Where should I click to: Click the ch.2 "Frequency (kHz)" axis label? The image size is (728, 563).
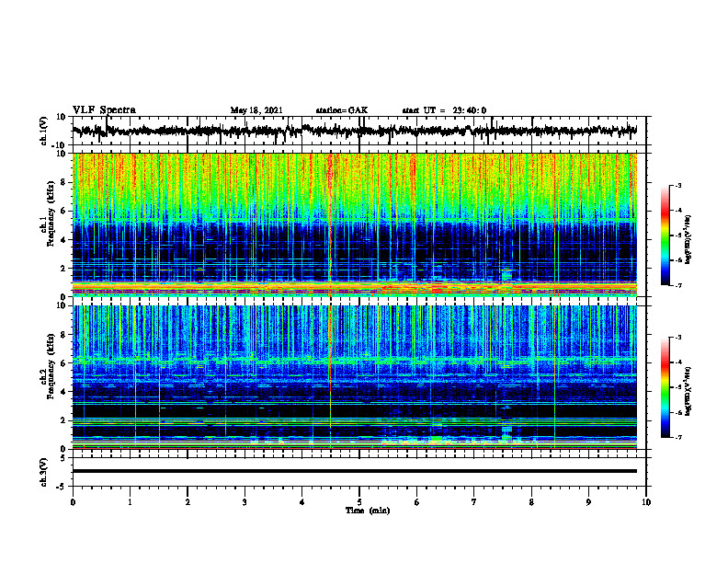(51, 366)
